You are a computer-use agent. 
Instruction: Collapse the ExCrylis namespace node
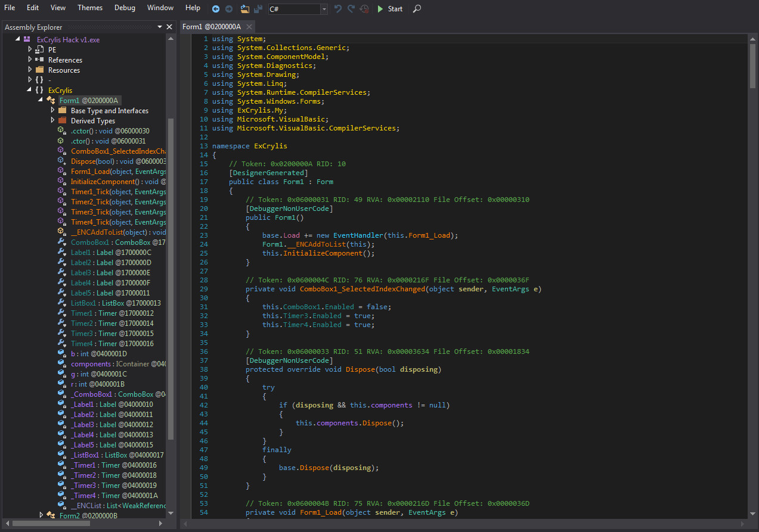(x=30, y=90)
